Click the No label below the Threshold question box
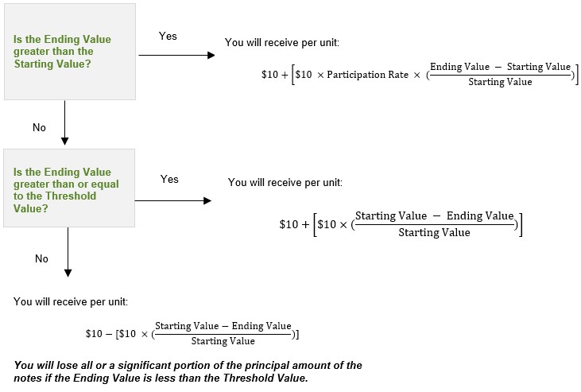This screenshot has width=581, height=392. tap(41, 258)
